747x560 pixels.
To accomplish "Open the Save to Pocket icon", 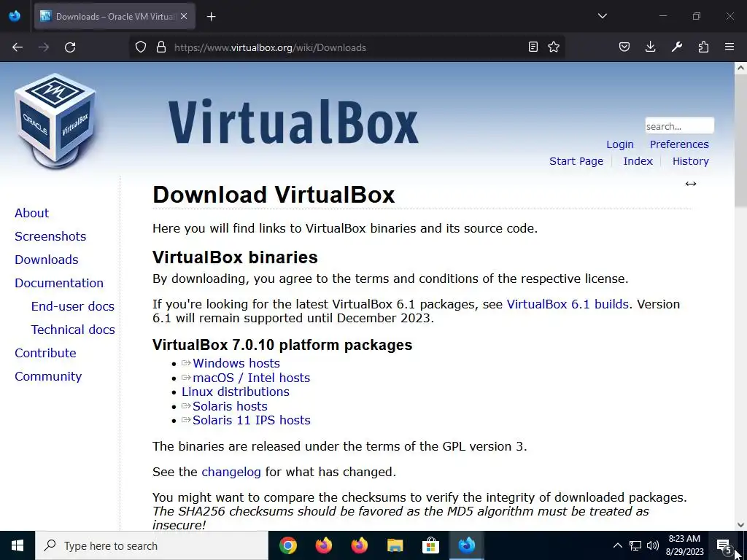I will (x=624, y=47).
